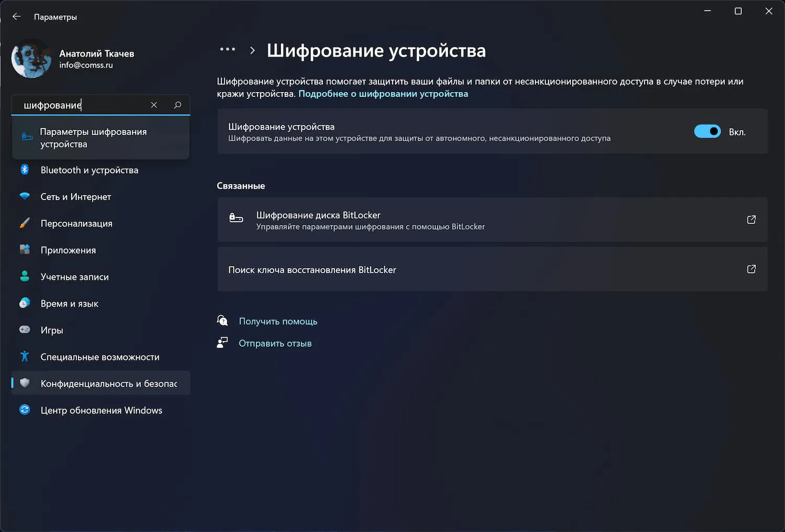Open Специальные возможности section

click(100, 357)
